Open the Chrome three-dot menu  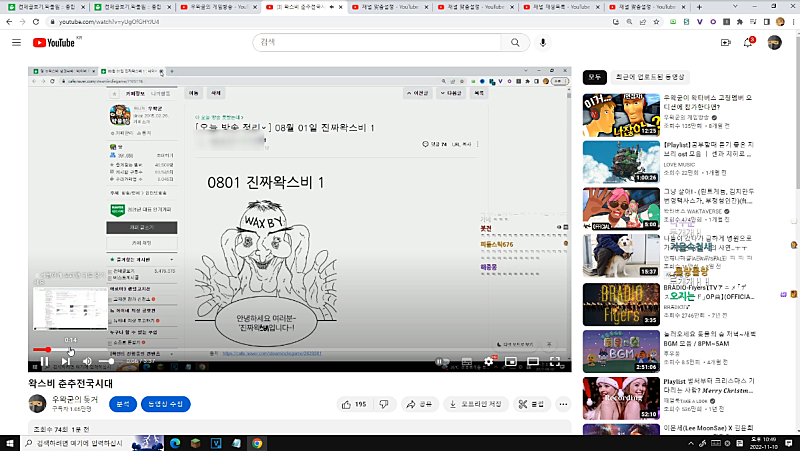click(793, 22)
